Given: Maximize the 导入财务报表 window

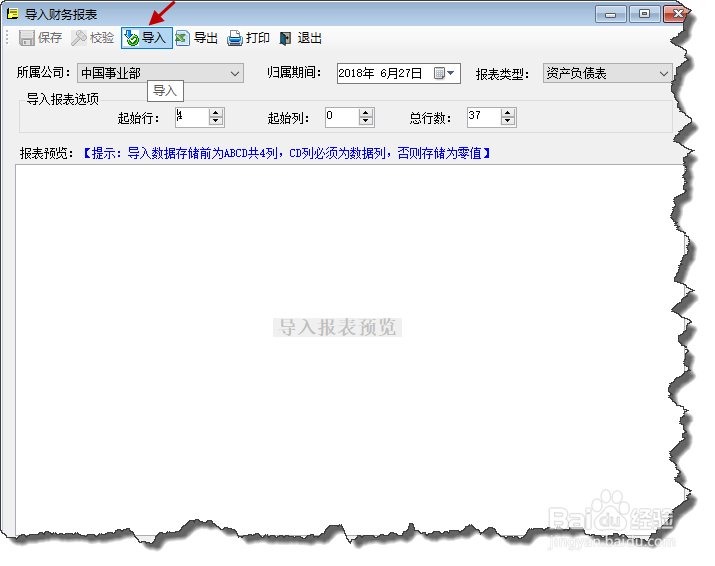Looking at the screenshot, I should (x=644, y=14).
